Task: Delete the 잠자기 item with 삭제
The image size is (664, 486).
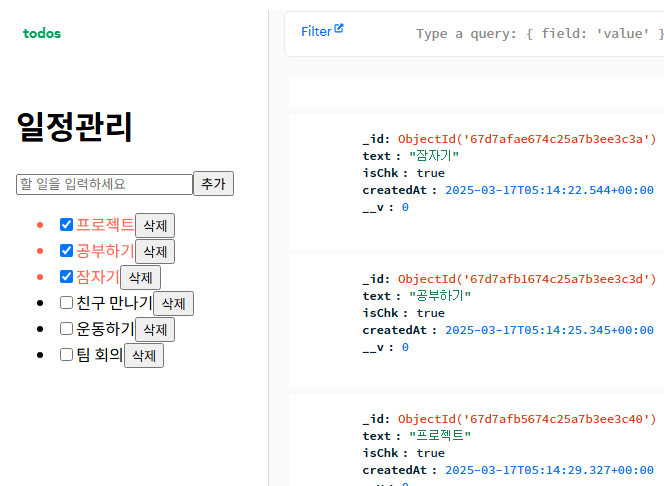Action: coord(141,278)
